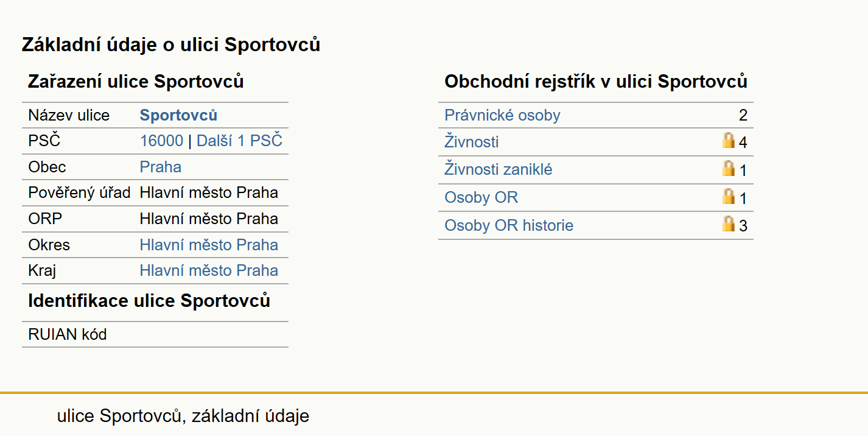Open the Živnosti link
Viewport: 868px width, 436px height.
(472, 142)
